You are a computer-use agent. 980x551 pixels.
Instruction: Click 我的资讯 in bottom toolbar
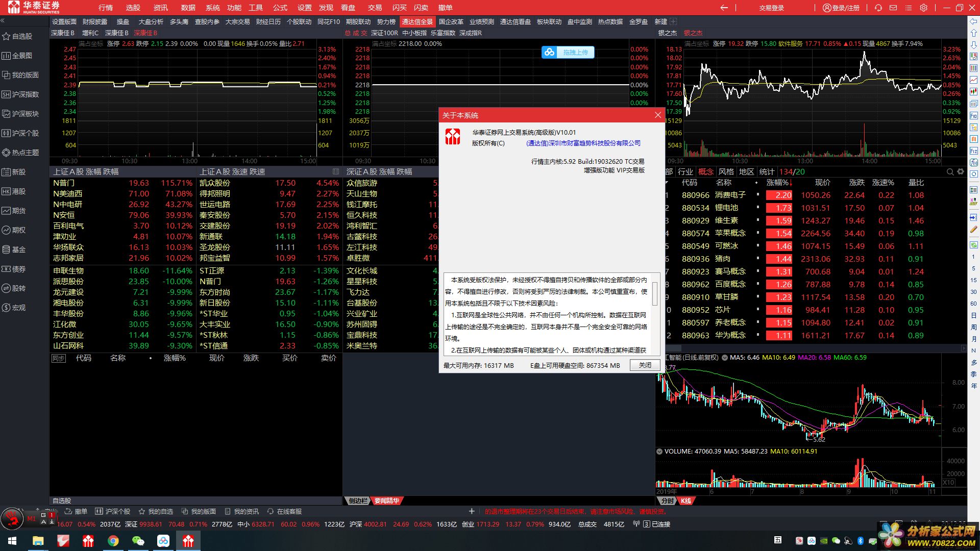[241, 511]
